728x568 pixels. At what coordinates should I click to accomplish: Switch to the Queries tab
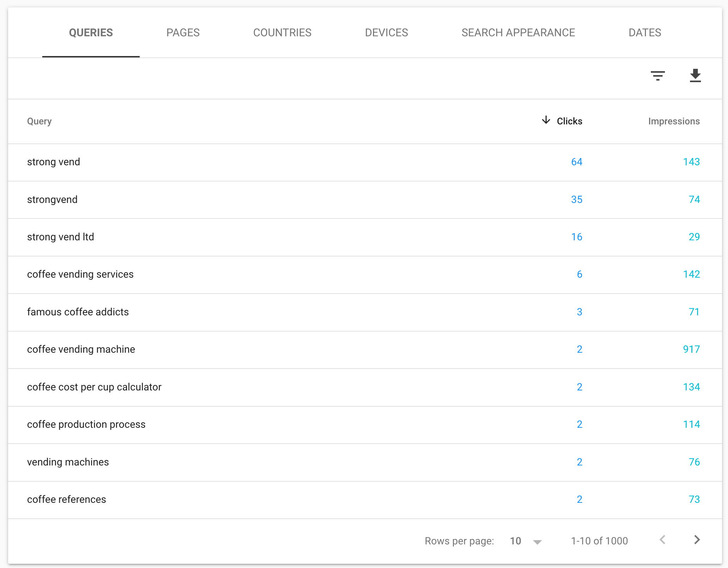click(x=91, y=32)
